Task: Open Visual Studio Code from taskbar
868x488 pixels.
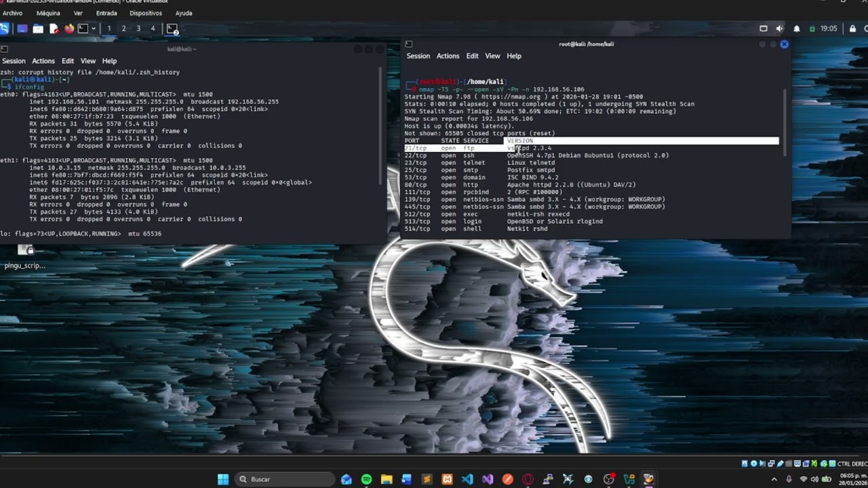Action: coord(467,479)
